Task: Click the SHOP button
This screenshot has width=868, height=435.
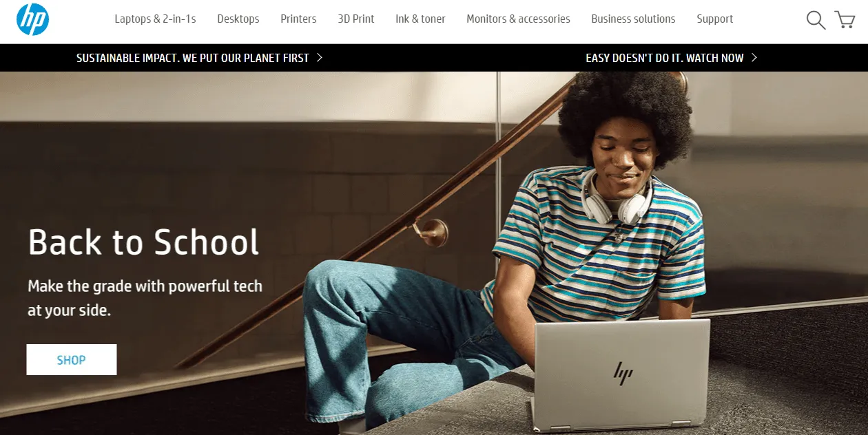Action: tap(72, 360)
